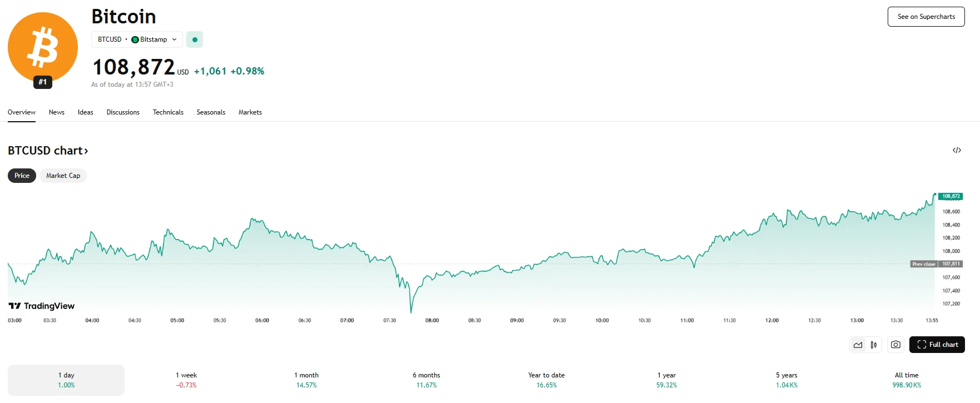The height and width of the screenshot is (403, 980).
Task: Open the Technicals tab
Action: pos(168,112)
